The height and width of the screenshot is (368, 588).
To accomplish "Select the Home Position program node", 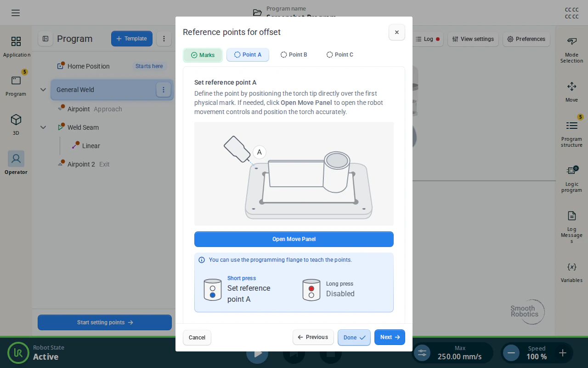I will click(88, 66).
